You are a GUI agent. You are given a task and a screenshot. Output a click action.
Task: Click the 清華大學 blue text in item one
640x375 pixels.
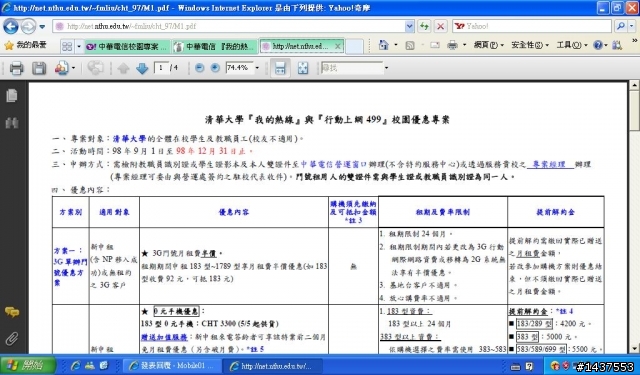click(x=129, y=139)
